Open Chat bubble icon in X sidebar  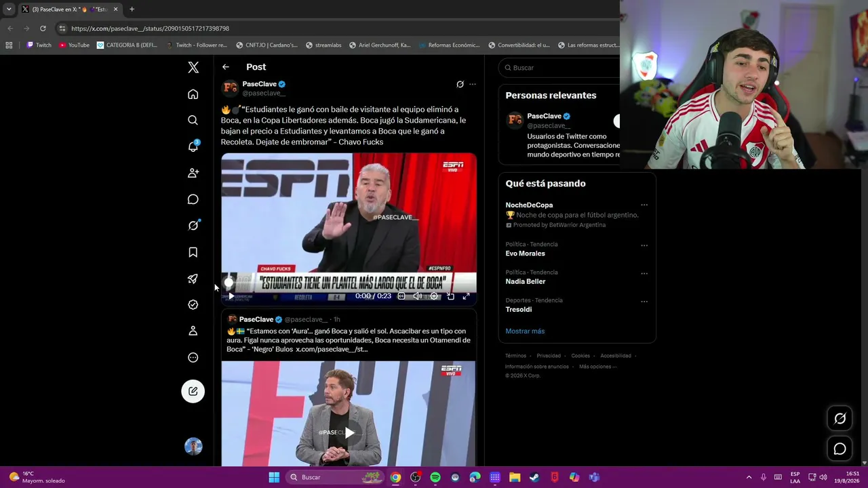[193, 199]
